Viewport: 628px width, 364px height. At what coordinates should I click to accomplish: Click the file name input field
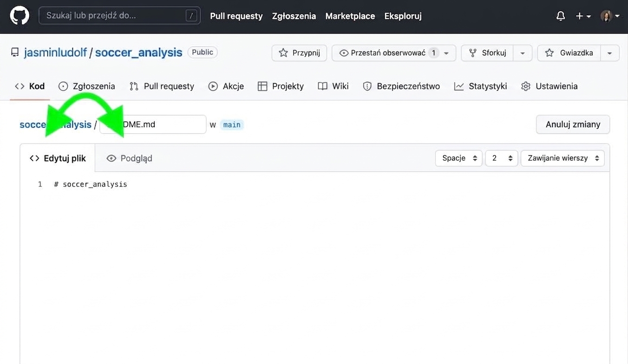(153, 124)
